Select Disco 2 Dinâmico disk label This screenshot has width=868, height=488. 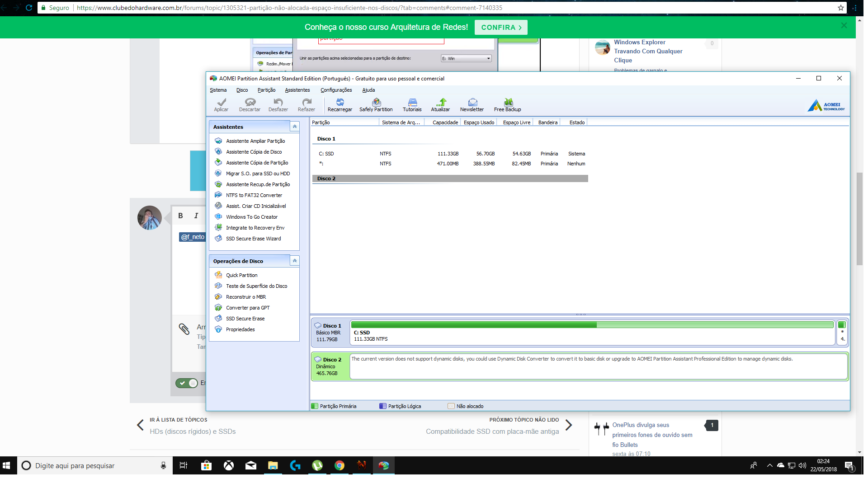click(330, 366)
